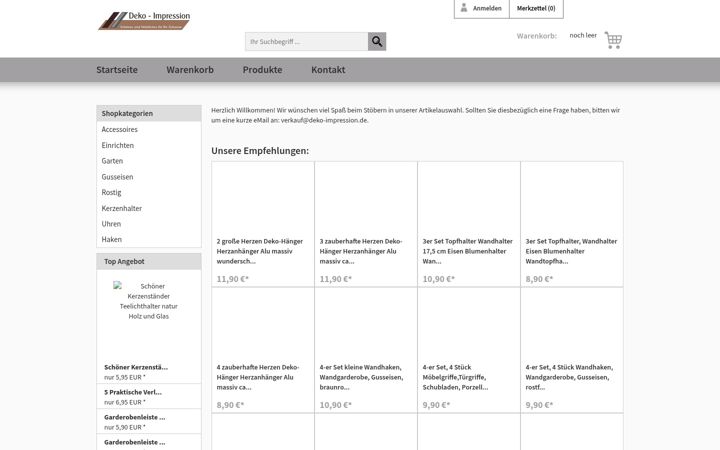720x450 pixels.
Task: Click the magnifier search button
Action: pos(377,41)
